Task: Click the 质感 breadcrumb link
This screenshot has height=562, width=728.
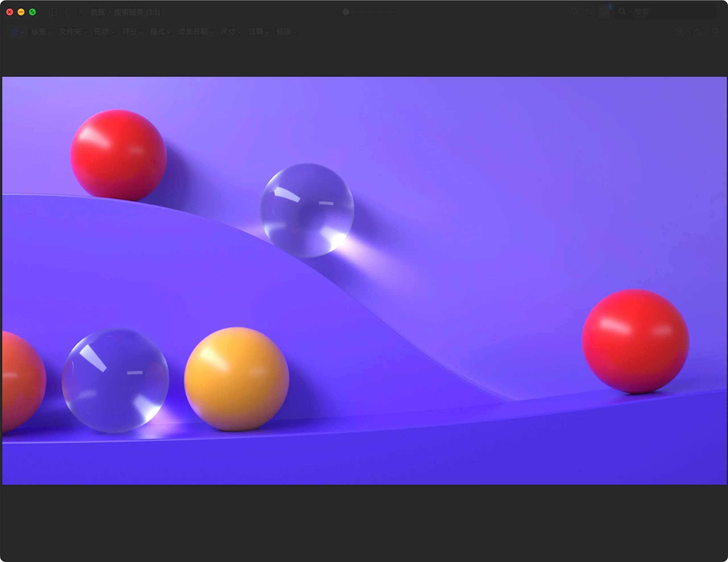Action: pos(97,12)
